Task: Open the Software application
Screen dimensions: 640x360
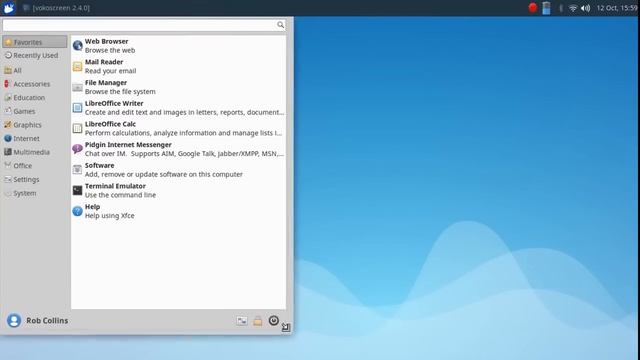Action: pos(178,170)
